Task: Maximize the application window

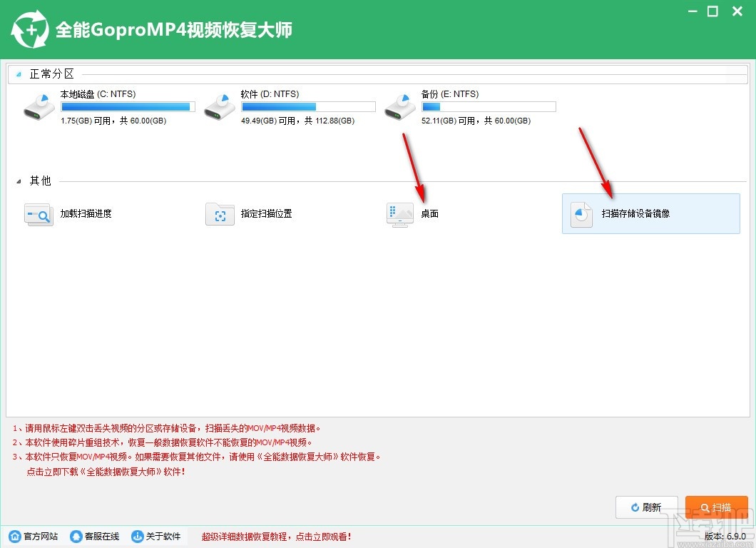Action: [712, 11]
